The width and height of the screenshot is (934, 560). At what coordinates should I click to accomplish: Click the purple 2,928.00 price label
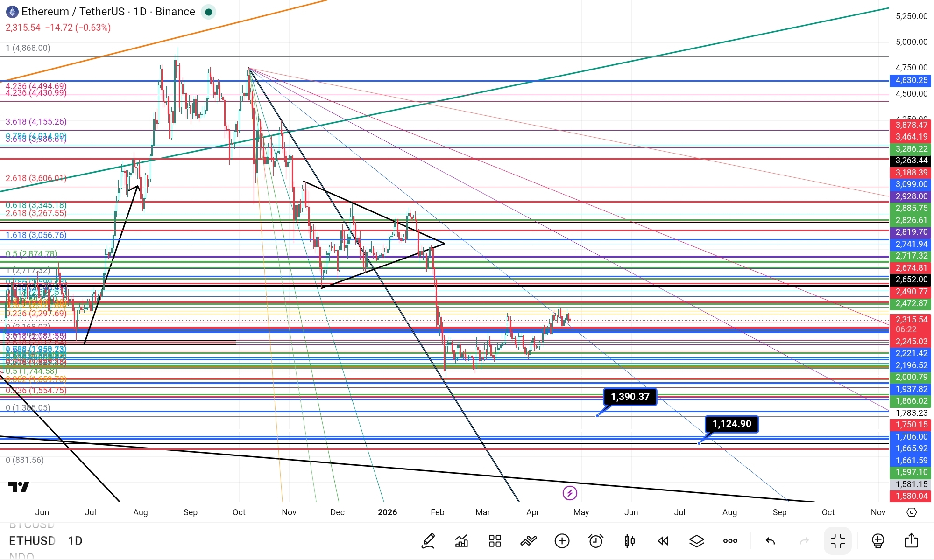coord(911,196)
